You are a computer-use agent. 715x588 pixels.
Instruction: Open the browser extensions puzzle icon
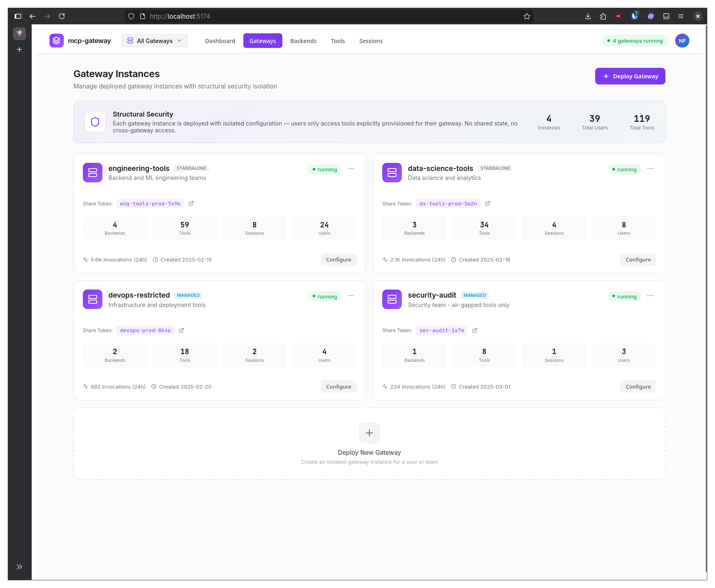pyautogui.click(x=603, y=16)
